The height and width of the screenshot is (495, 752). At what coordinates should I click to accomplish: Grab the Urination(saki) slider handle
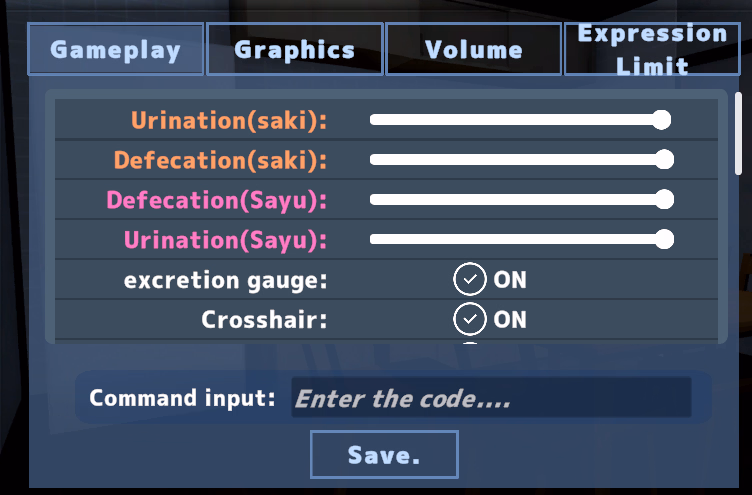[661, 120]
